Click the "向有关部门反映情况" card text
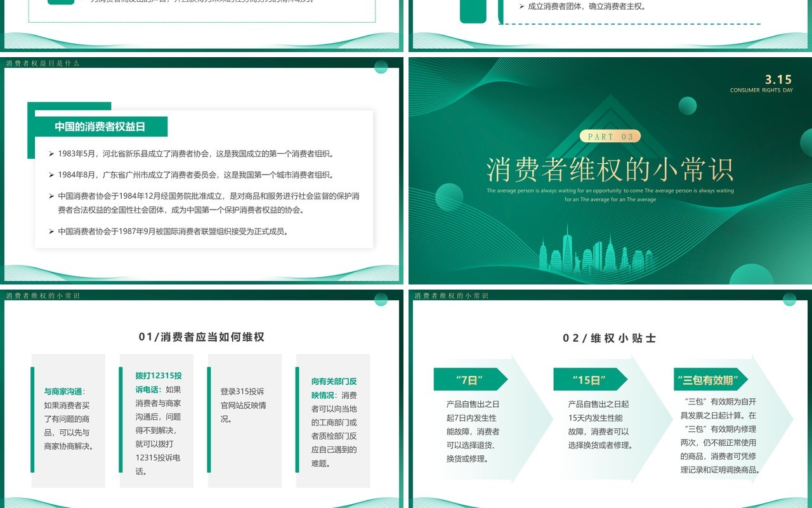 [334, 422]
